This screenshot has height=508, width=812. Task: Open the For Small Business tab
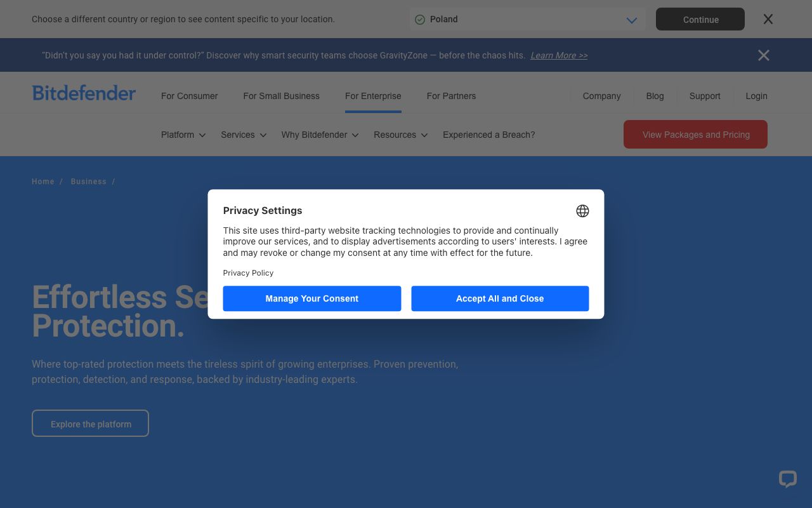282,96
